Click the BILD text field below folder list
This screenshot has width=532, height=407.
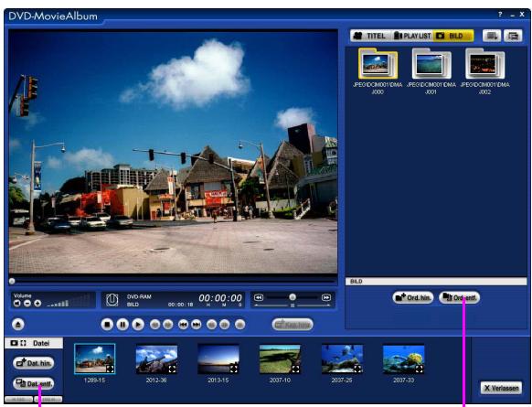436,282
